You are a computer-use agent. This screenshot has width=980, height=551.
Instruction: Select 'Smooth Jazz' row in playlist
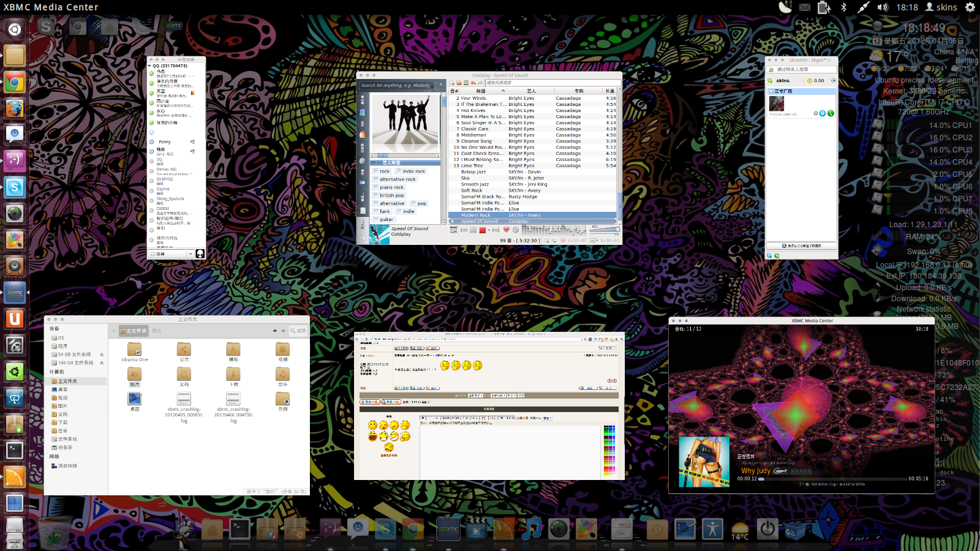tap(533, 184)
